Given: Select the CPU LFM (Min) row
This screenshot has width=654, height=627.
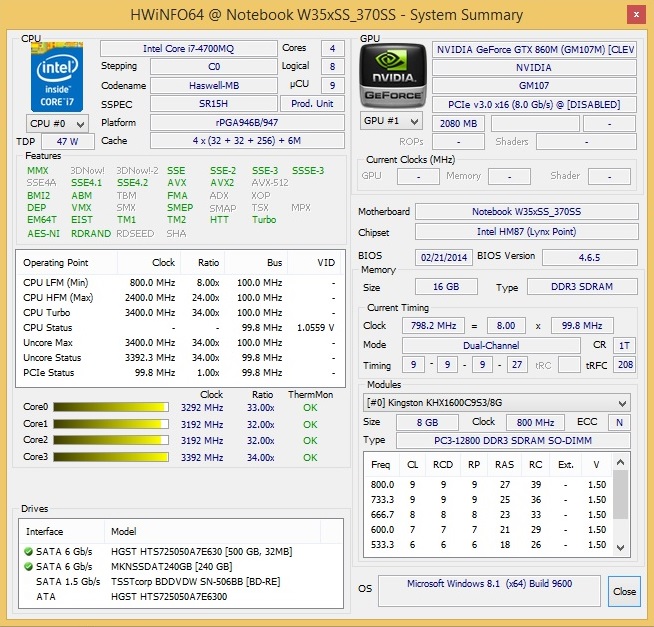Looking at the screenshot, I should (x=180, y=283).
